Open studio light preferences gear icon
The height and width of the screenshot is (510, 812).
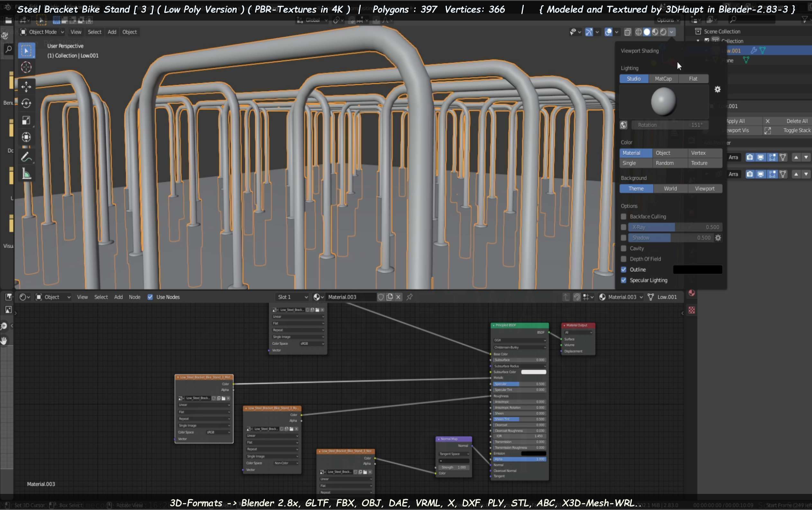pos(717,89)
